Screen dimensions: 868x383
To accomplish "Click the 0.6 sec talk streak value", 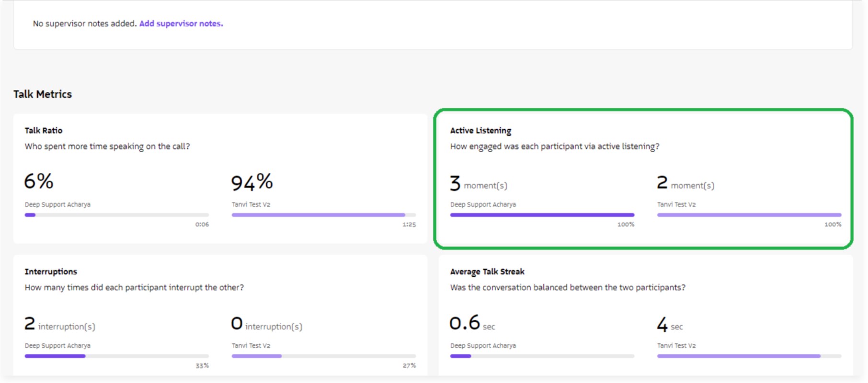I will 472,324.
